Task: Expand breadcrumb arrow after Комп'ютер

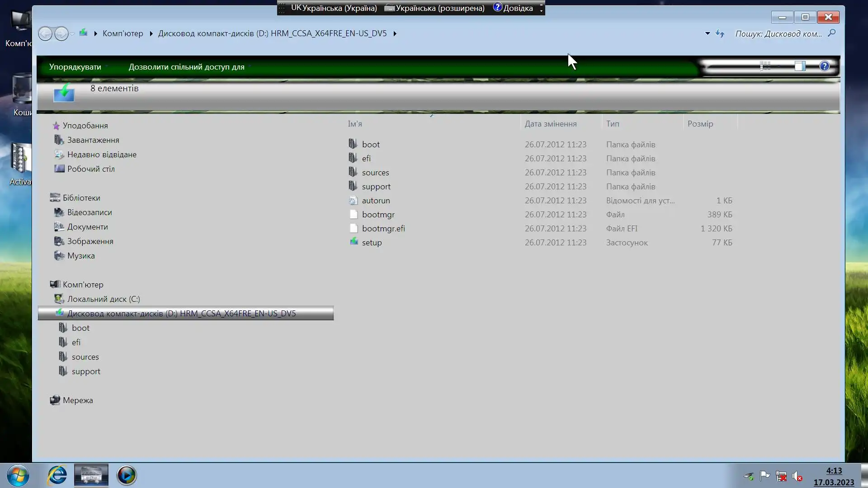Action: [151, 34]
